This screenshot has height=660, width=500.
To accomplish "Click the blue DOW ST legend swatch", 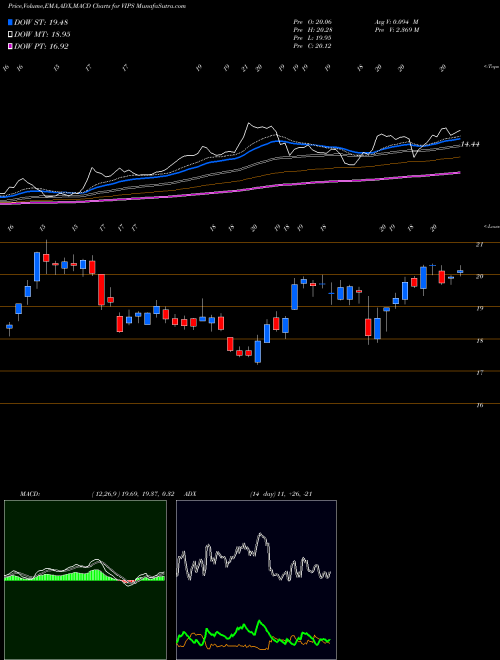I will point(10,22).
